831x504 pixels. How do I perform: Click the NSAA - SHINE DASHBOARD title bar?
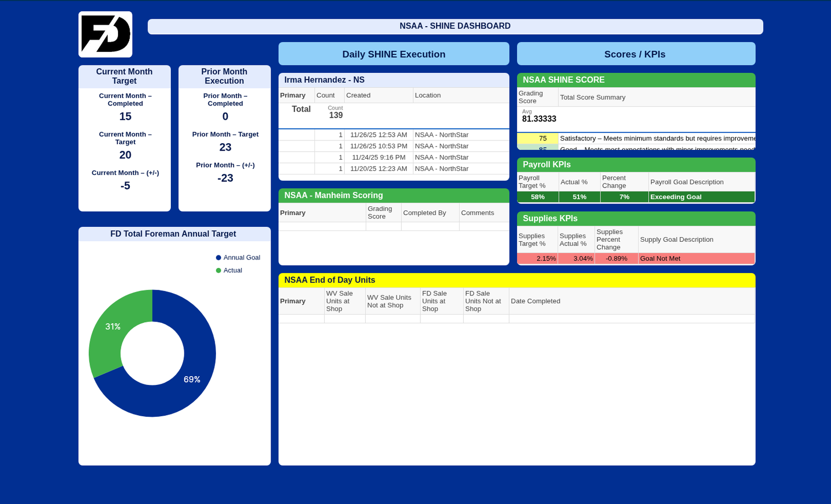455,27
